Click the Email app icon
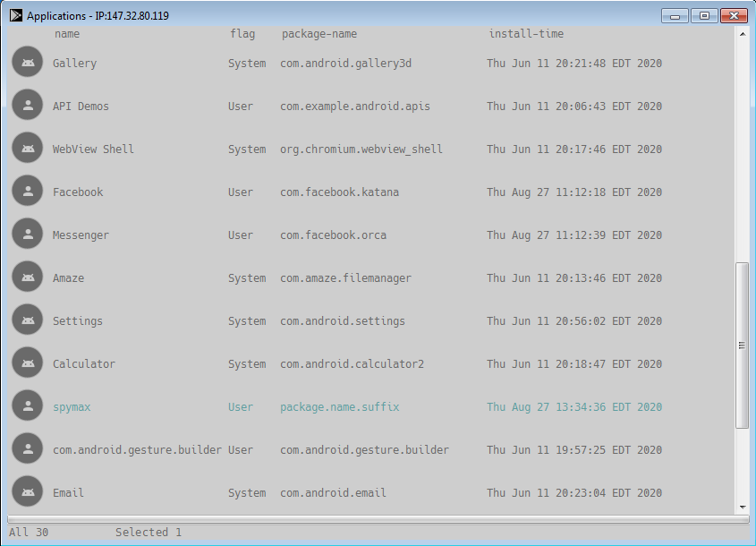Screen dimensions: 756x546 click(28, 491)
